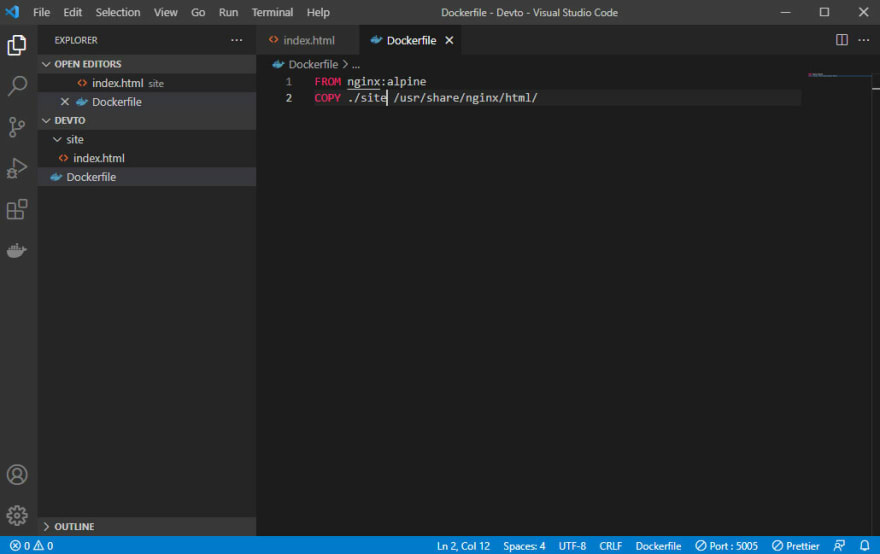Click Port : 5005 Live Server button

coord(727,546)
